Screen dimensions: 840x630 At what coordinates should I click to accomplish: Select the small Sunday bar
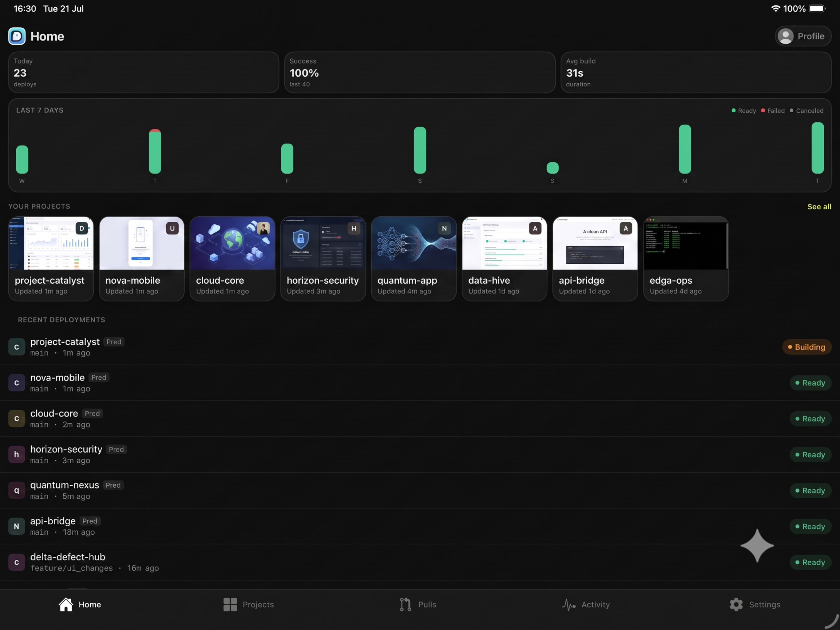[x=553, y=168]
